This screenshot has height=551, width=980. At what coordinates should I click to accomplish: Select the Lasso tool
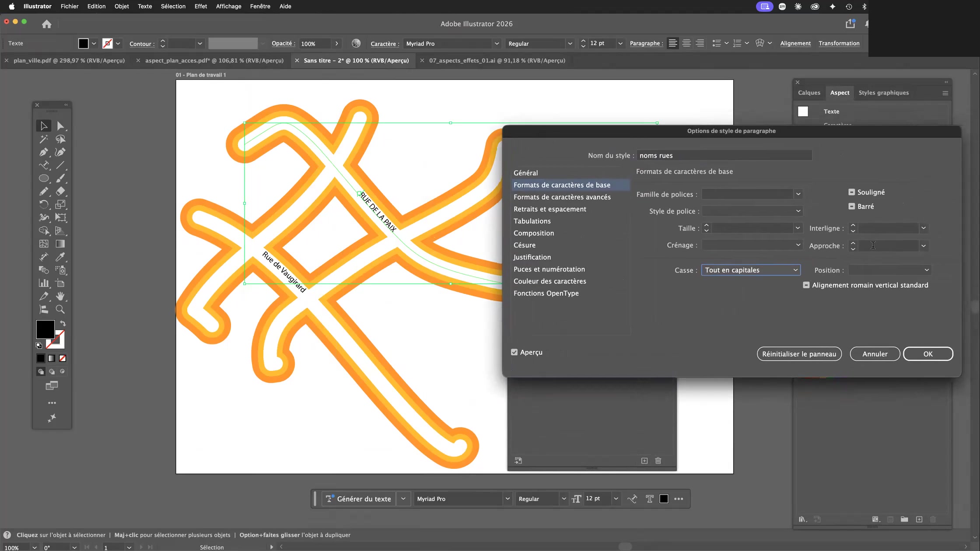point(60,139)
